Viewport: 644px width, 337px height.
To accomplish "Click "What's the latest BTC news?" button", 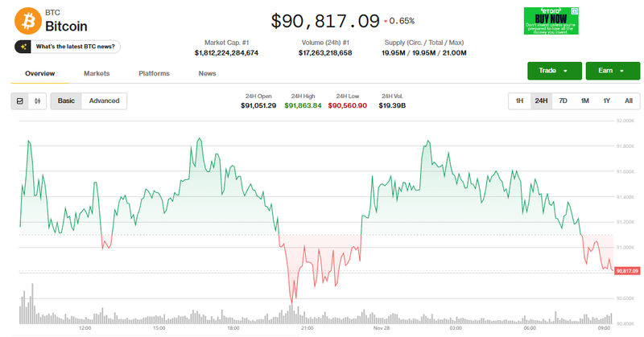I will coord(68,47).
